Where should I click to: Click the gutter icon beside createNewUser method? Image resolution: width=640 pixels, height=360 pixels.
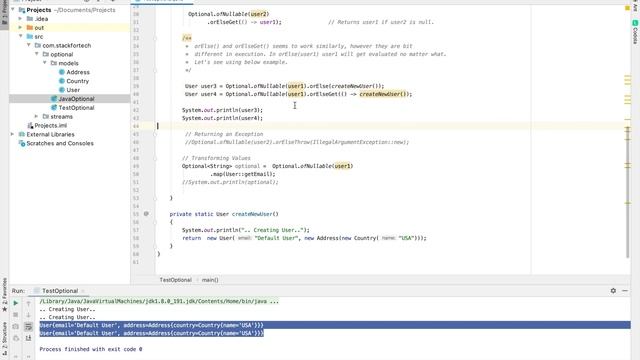(146, 214)
